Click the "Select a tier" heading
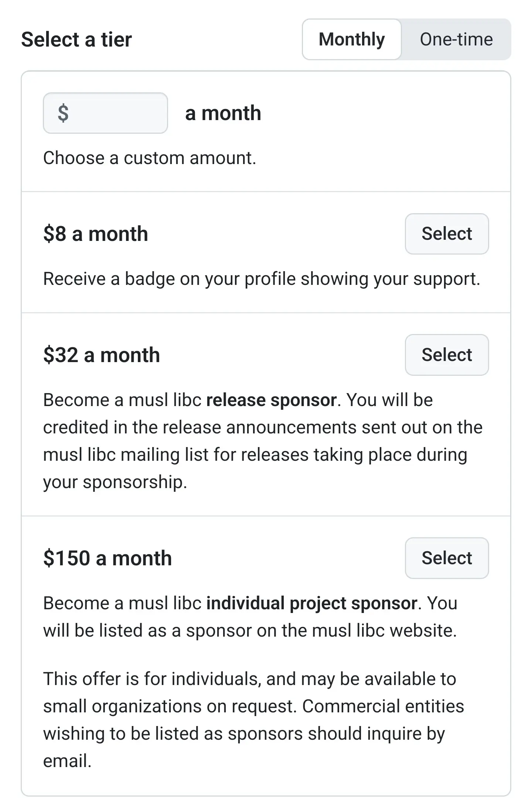 click(x=76, y=40)
